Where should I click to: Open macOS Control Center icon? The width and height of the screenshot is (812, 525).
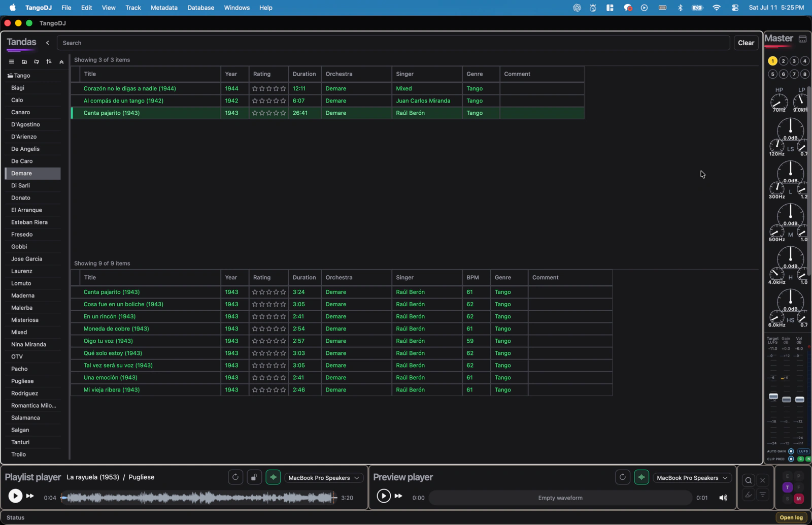(735, 8)
